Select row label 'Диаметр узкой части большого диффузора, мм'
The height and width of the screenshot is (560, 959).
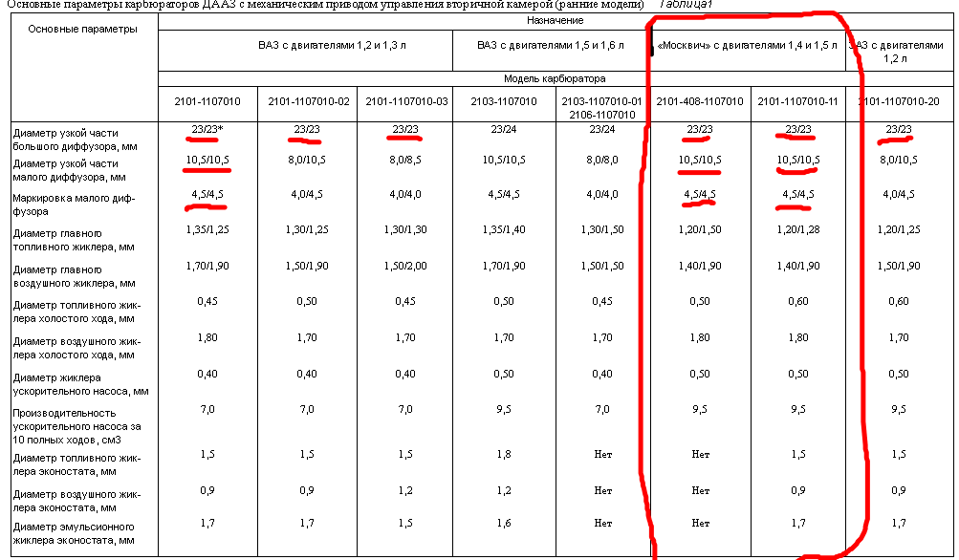tap(75, 140)
